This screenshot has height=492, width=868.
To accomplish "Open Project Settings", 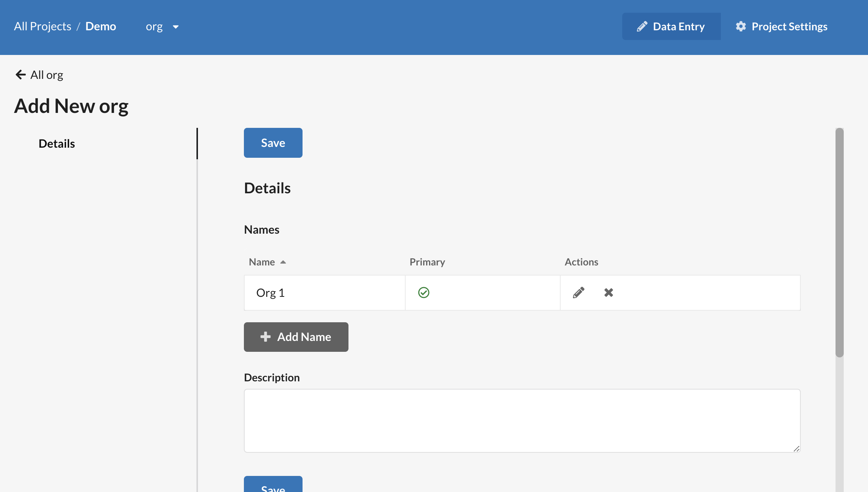I will click(781, 27).
